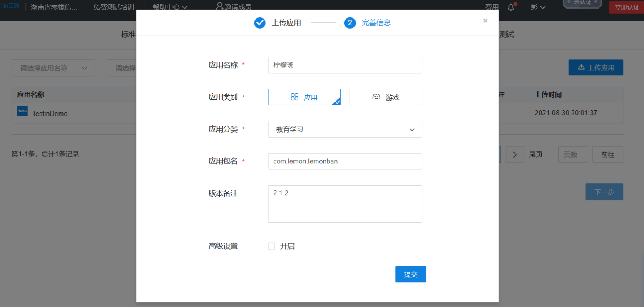The height and width of the screenshot is (307, 644).
Task: Click the 应用包名 input field
Action: [345, 161]
